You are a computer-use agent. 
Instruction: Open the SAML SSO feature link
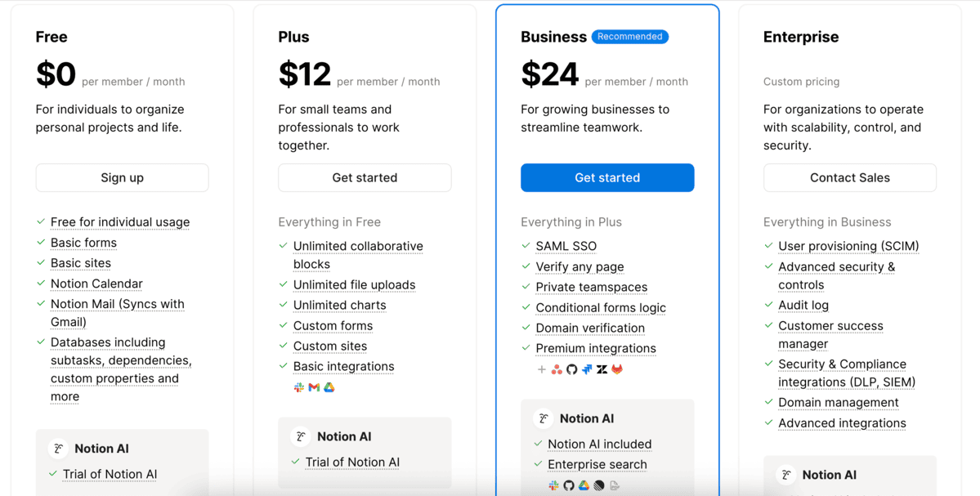tap(566, 246)
